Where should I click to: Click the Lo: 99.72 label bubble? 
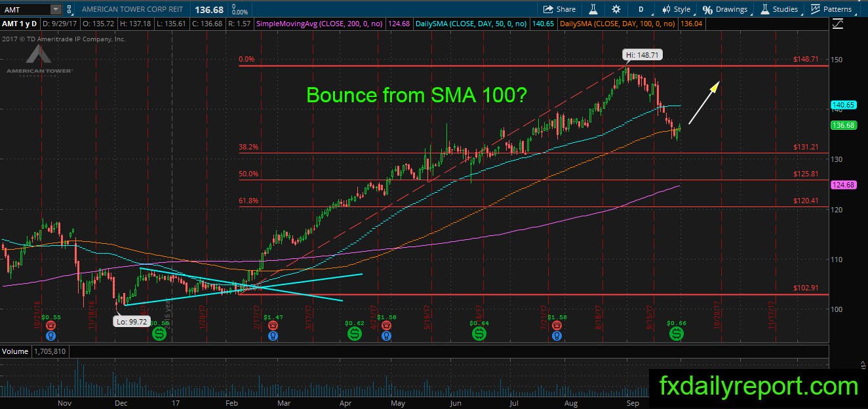[132, 321]
